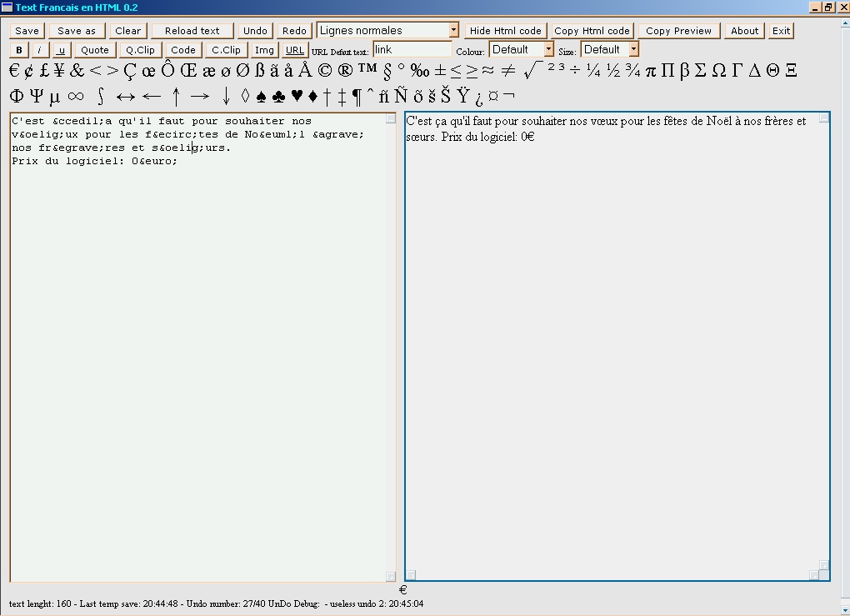Insert the O circumflex character
The width and height of the screenshot is (850, 616).
168,69
